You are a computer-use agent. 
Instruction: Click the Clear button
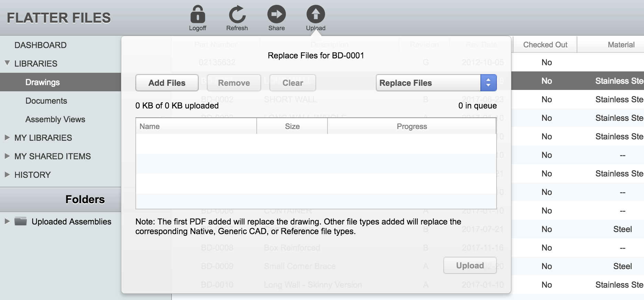point(292,83)
